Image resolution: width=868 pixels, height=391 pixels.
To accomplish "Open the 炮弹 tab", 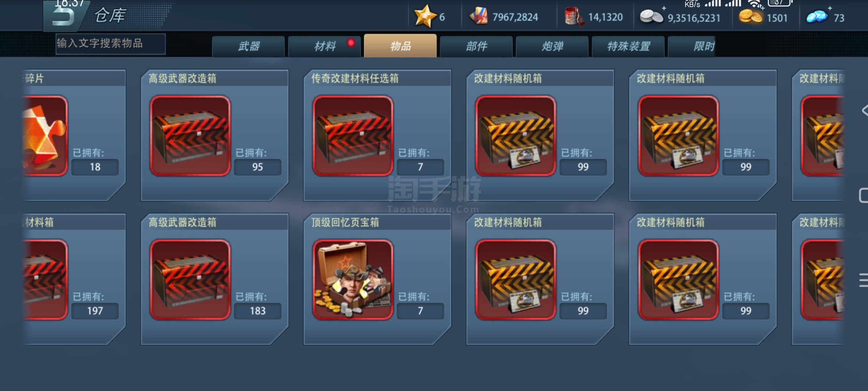I will (552, 46).
